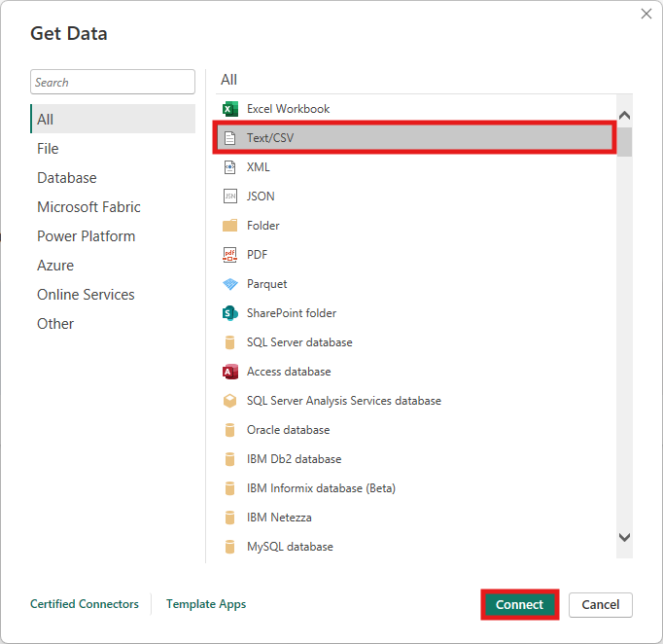Click the Access database icon
The height and width of the screenshot is (644, 663).
[230, 372]
